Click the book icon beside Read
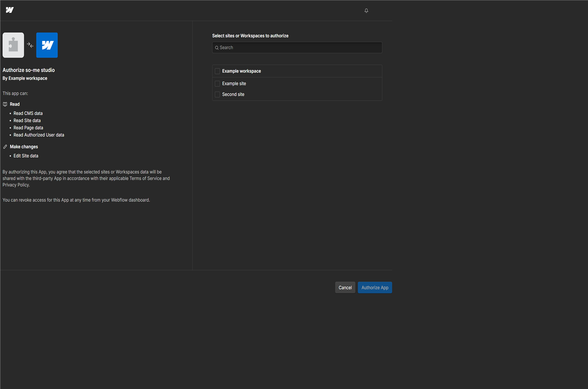Image resolution: width=588 pixels, height=389 pixels. click(5, 104)
